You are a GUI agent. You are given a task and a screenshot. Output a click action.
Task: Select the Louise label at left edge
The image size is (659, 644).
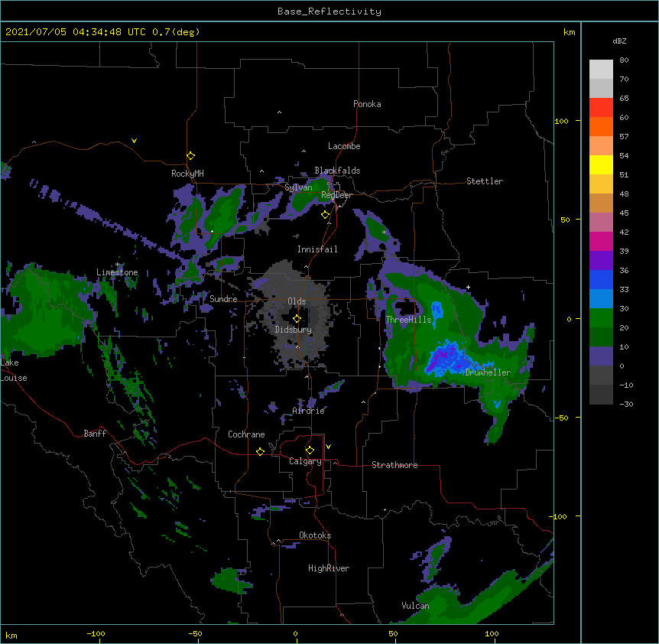click(x=14, y=378)
